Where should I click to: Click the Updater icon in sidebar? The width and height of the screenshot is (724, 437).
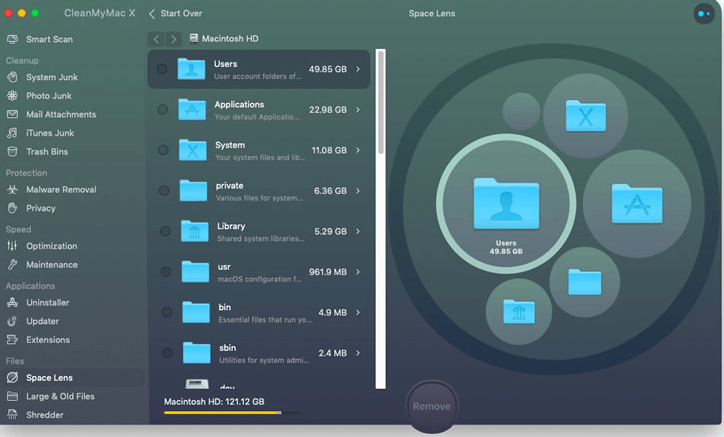click(12, 321)
